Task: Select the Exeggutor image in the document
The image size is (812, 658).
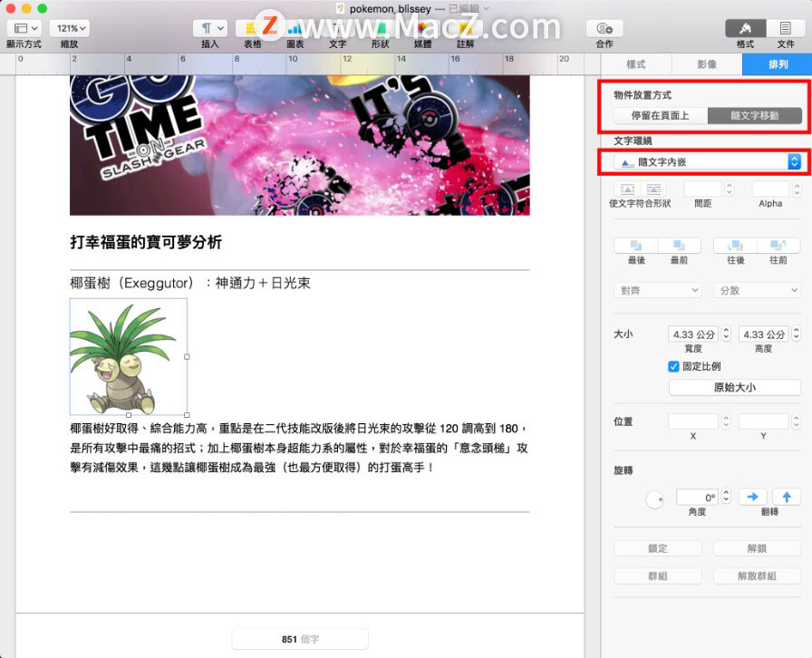Action: [x=129, y=357]
